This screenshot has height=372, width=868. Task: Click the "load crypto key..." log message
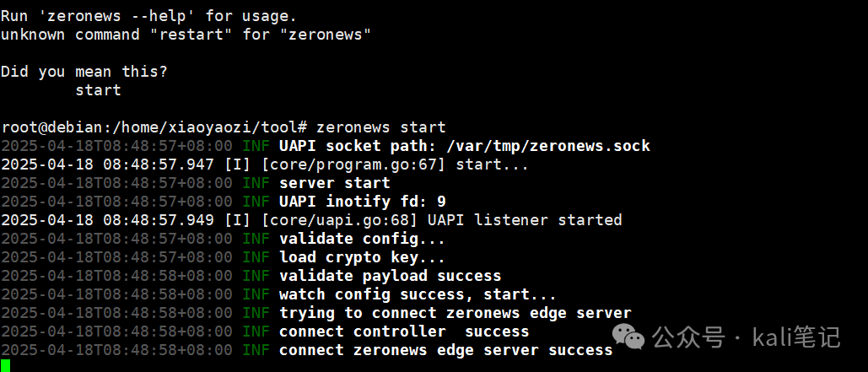click(362, 257)
